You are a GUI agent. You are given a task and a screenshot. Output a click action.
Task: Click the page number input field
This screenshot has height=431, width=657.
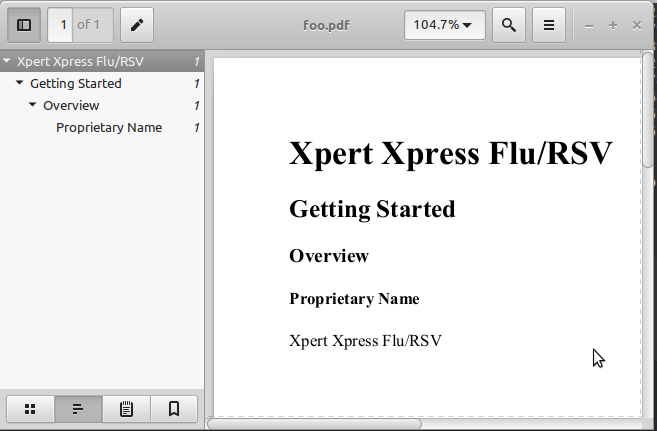[63, 25]
